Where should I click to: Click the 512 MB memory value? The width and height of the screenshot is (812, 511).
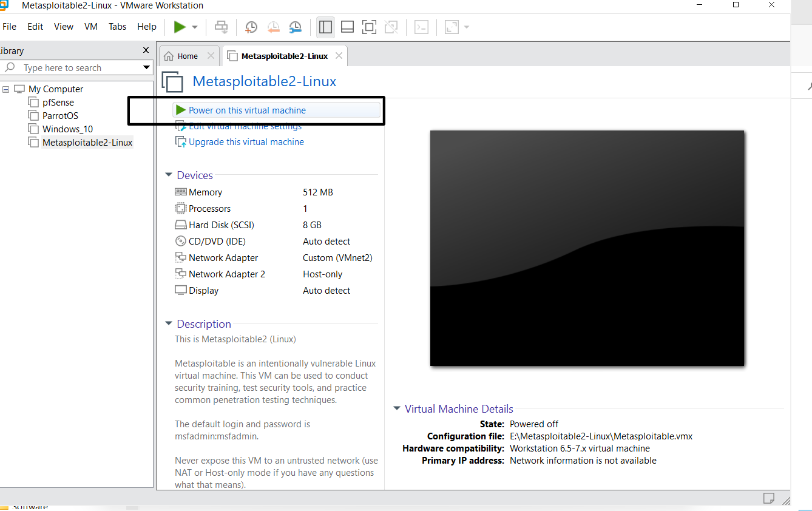pos(318,192)
